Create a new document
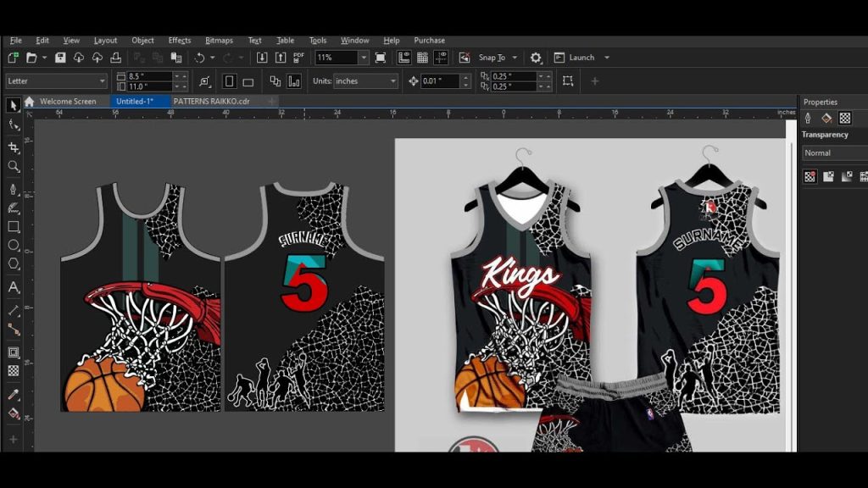868x488 pixels. pos(14,58)
